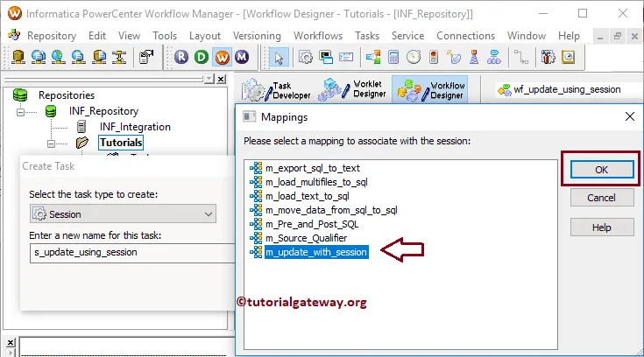Screen dimensions: 644x357
Task: Launch Designer with the green D icon
Action: point(202,57)
